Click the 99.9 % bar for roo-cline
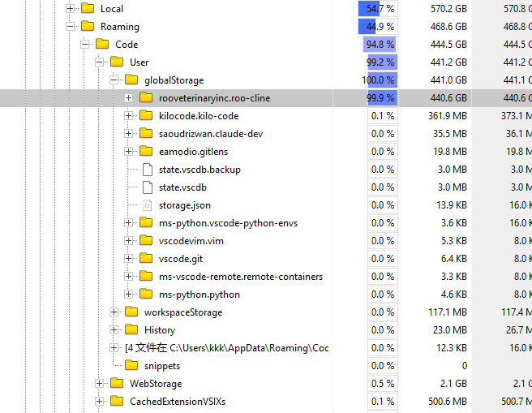 tap(383, 97)
